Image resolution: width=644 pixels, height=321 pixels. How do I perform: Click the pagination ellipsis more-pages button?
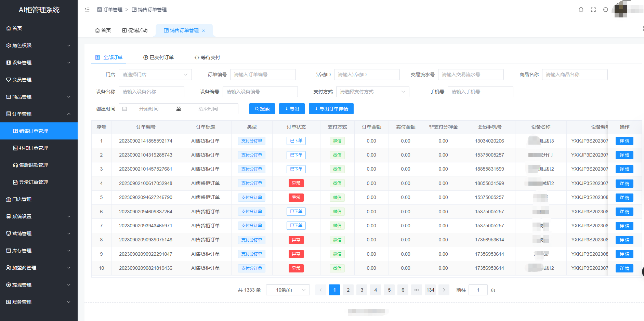[x=417, y=290]
